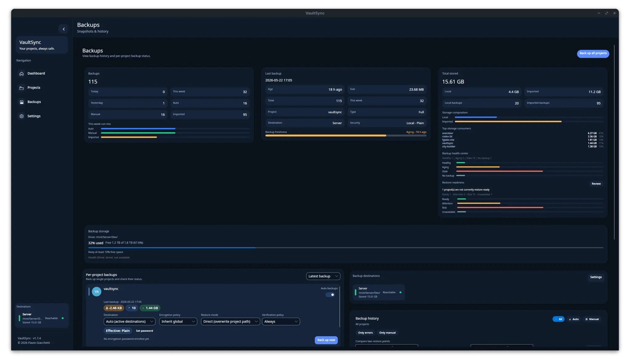Click the Destination Server cell in Last backup
The height and width of the screenshot is (364, 630).
[x=305, y=123]
